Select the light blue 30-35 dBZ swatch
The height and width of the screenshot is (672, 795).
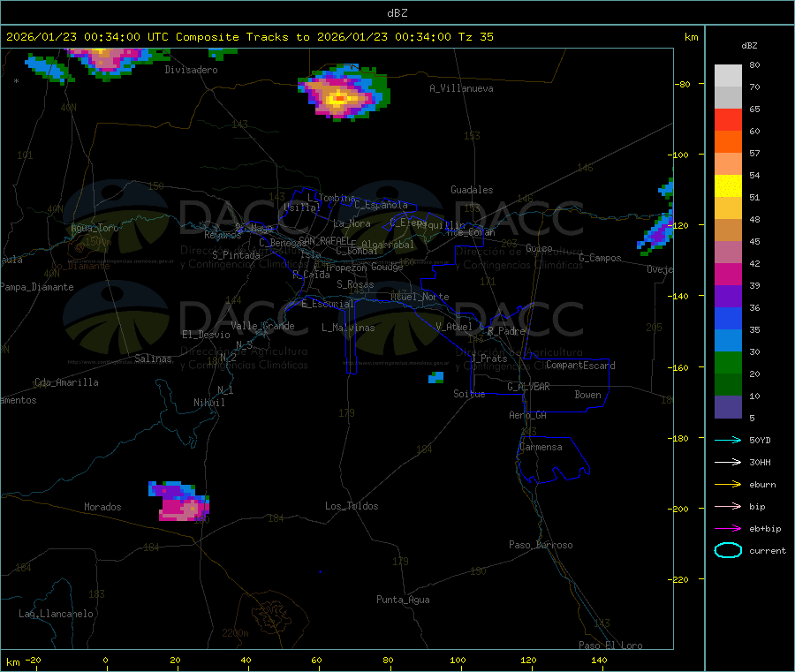coord(728,341)
